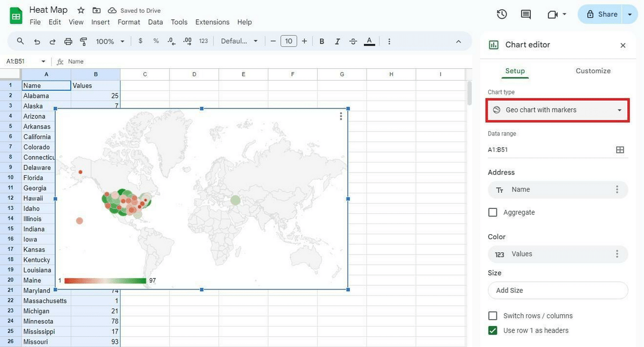The image size is (644, 347).
Task: Open Values color field options
Action: tap(617, 254)
